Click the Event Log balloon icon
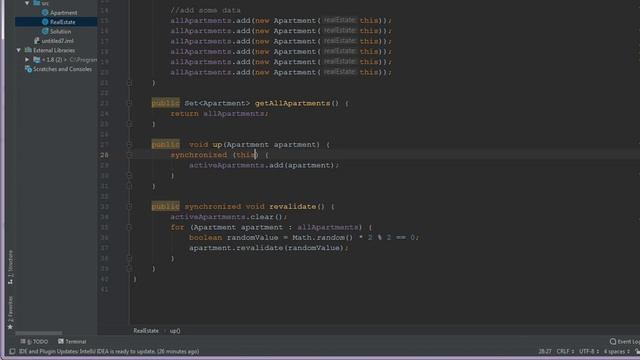640x360 pixels. point(613,342)
